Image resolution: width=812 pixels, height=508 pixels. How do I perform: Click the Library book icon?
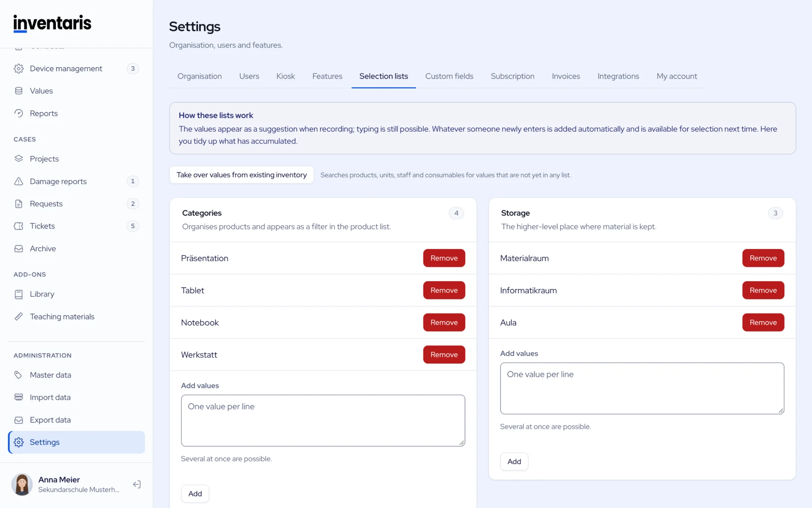click(19, 294)
